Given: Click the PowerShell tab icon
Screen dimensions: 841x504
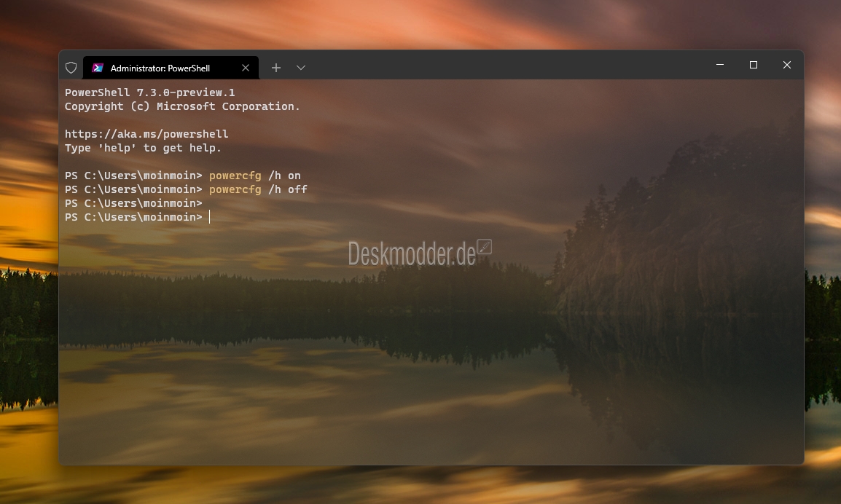Looking at the screenshot, I should pyautogui.click(x=98, y=68).
